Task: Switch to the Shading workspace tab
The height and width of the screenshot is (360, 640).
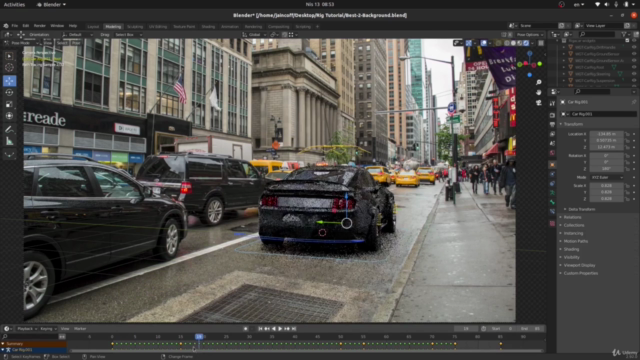Action: [x=208, y=27]
